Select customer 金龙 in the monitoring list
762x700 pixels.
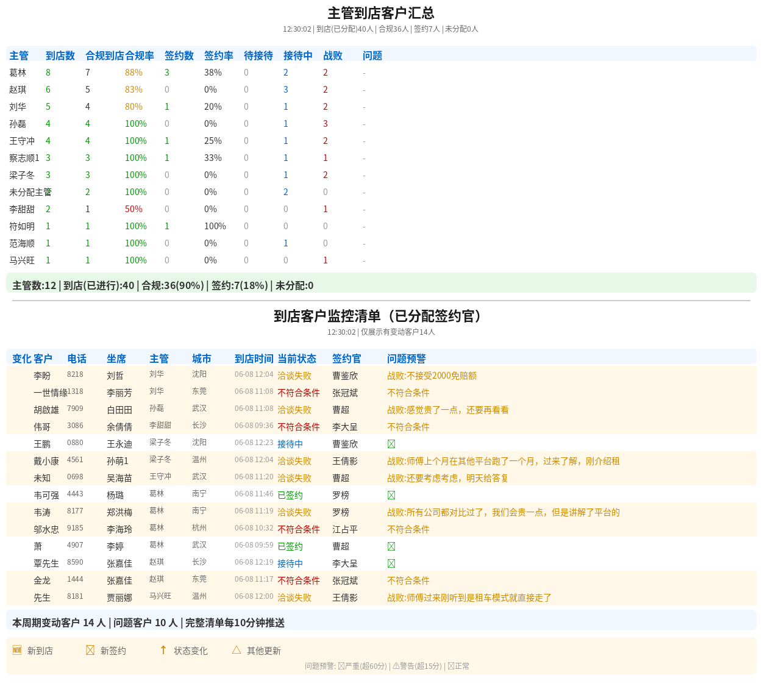coord(42,581)
